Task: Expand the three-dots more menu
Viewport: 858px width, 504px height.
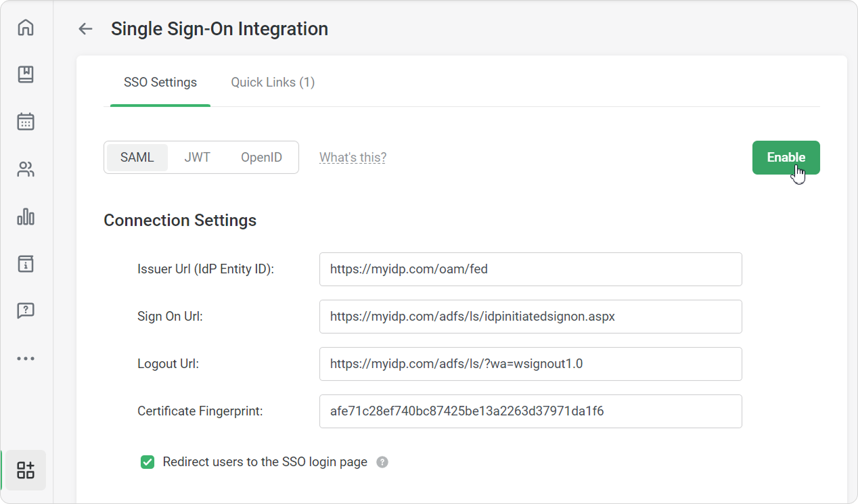Action: 26,359
